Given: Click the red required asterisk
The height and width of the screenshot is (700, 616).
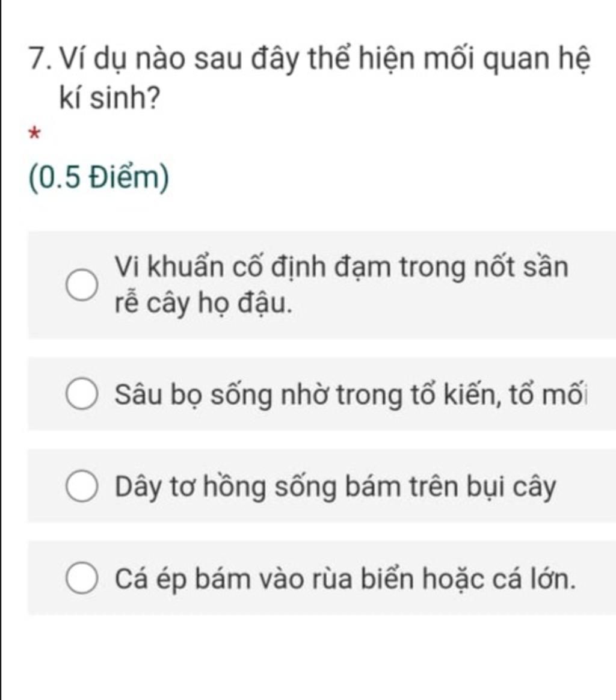Looking at the screenshot, I should (34, 134).
